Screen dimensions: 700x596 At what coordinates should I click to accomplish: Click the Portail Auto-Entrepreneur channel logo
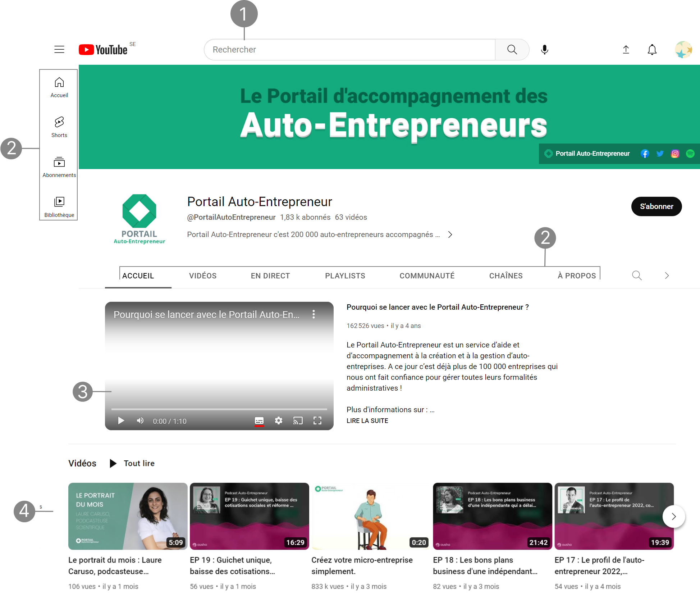139,219
